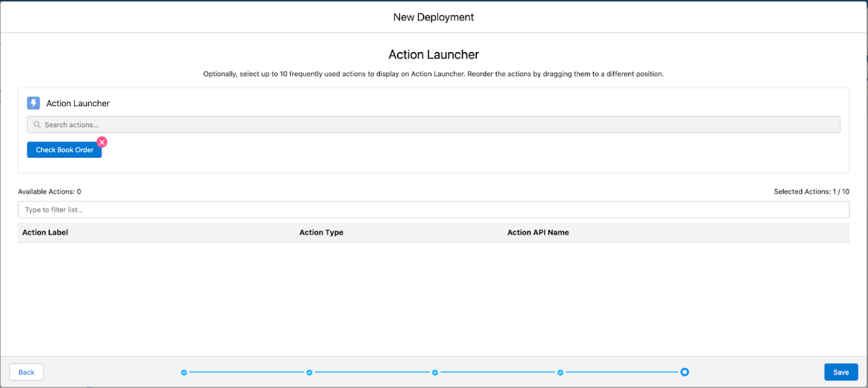Click the Action API Name column header
Screen dimensions: 868x388
[x=538, y=232]
